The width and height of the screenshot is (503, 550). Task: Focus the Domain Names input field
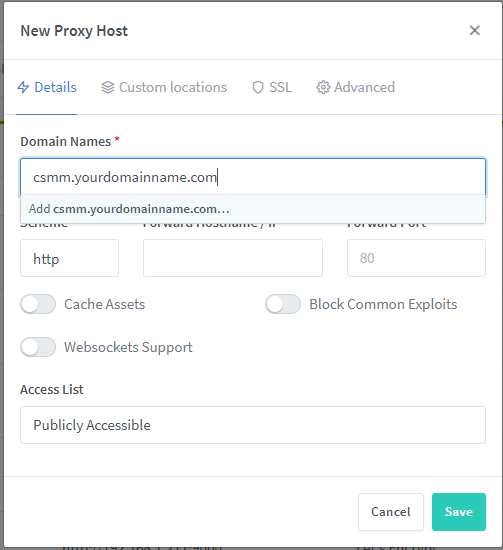point(253,177)
